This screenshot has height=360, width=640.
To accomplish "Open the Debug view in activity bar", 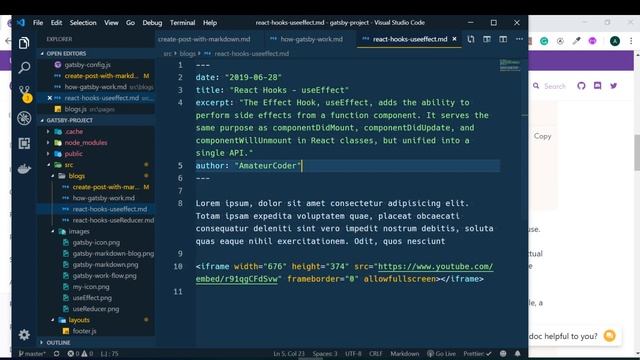I will [24, 118].
